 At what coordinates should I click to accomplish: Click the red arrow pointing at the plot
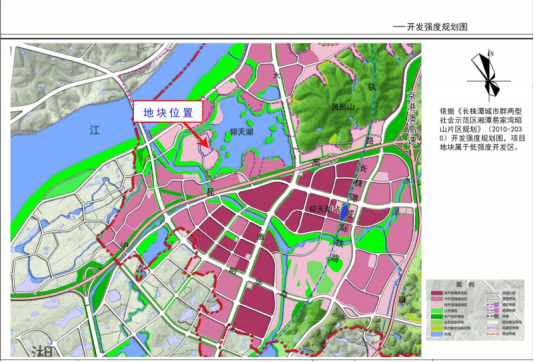(197, 135)
